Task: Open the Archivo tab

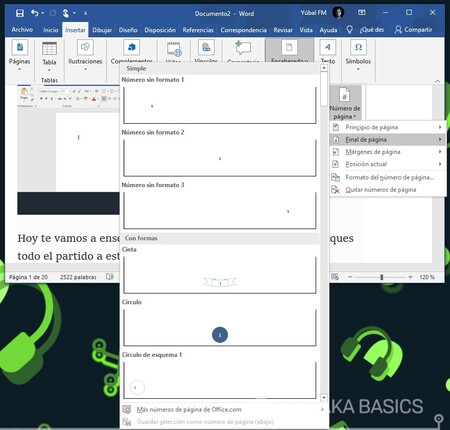Action: tap(22, 30)
